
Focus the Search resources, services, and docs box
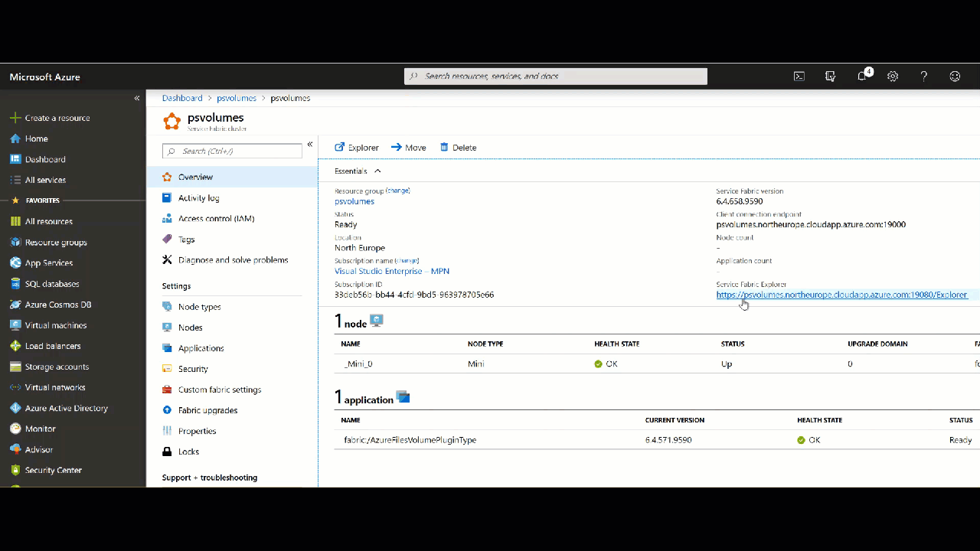click(x=556, y=77)
